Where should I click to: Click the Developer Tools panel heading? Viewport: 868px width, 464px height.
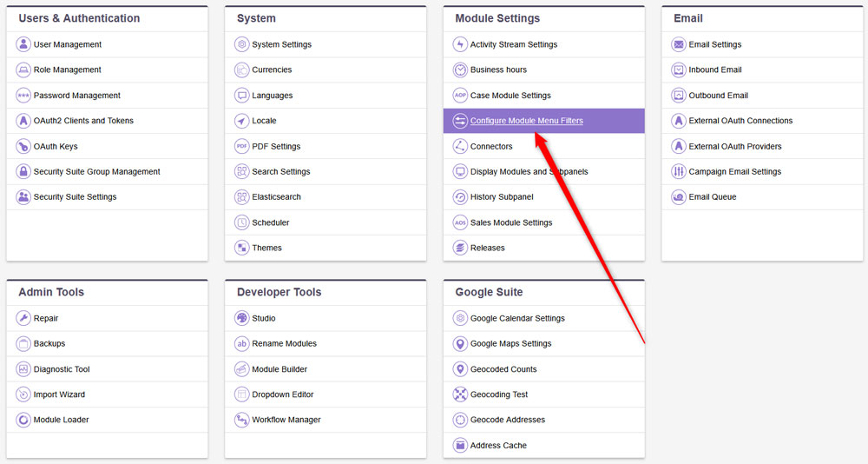click(279, 292)
